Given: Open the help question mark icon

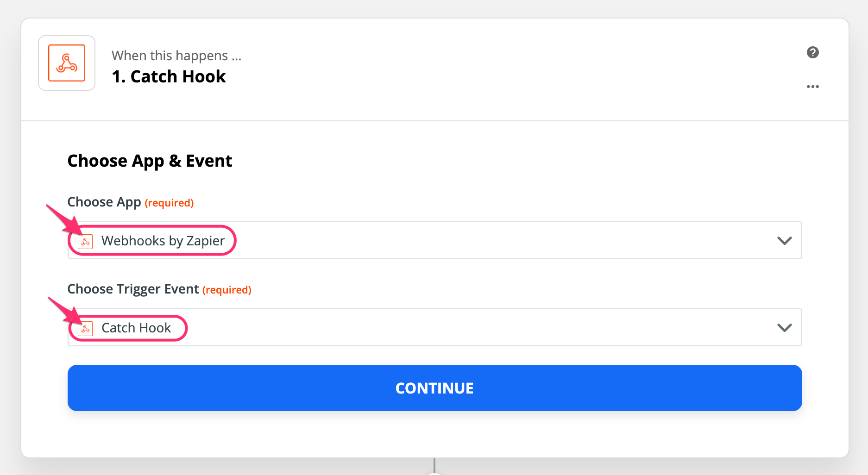Looking at the screenshot, I should pyautogui.click(x=813, y=53).
